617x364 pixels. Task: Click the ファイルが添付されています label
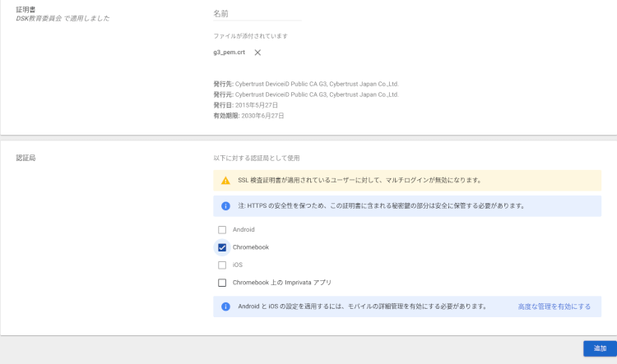(x=250, y=36)
